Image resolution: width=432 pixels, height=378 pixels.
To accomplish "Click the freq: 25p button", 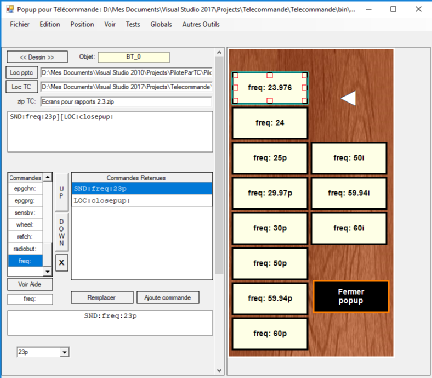I will [x=270, y=158].
